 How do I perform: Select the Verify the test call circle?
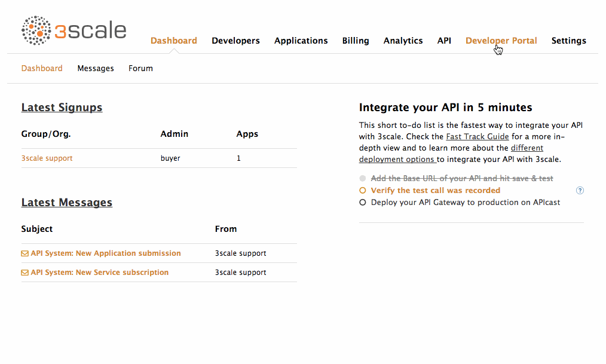tap(362, 191)
